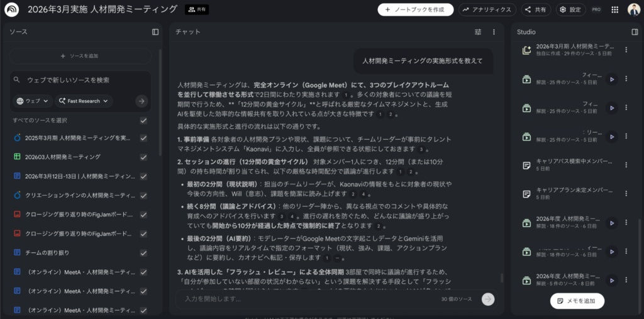Click the chat panel vertical scrollbar

point(501,277)
